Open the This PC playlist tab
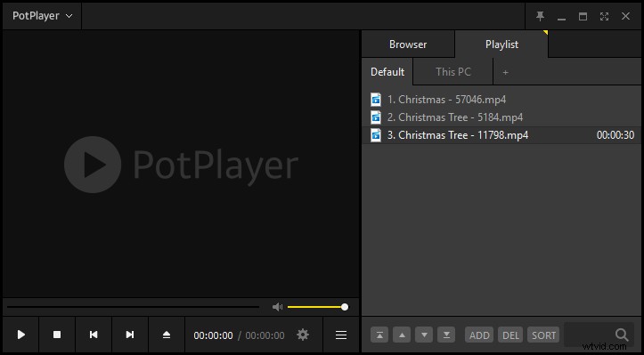 (453, 72)
